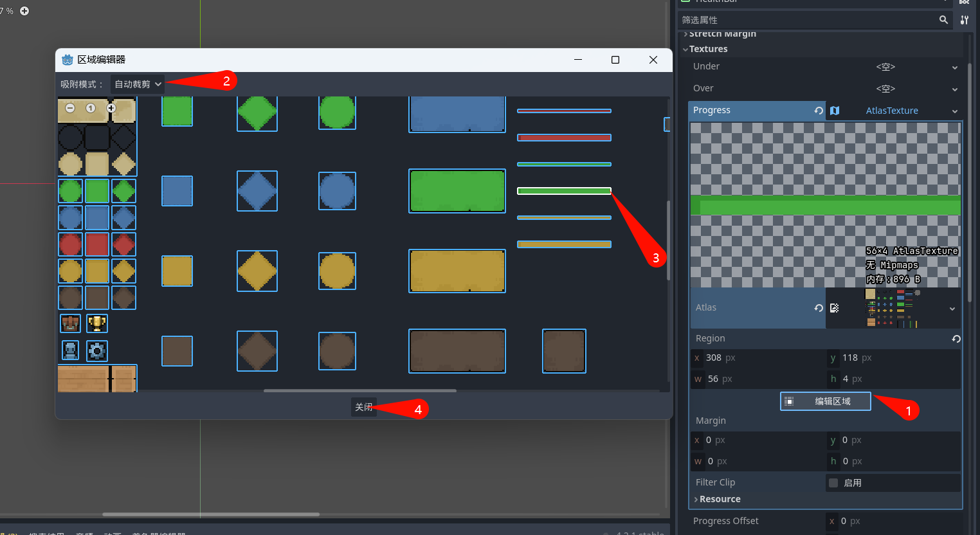Revert the Atlas property value
The image size is (980, 535).
(819, 308)
